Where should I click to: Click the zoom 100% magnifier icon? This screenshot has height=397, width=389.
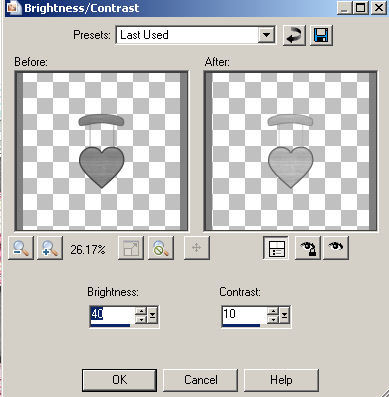click(161, 248)
